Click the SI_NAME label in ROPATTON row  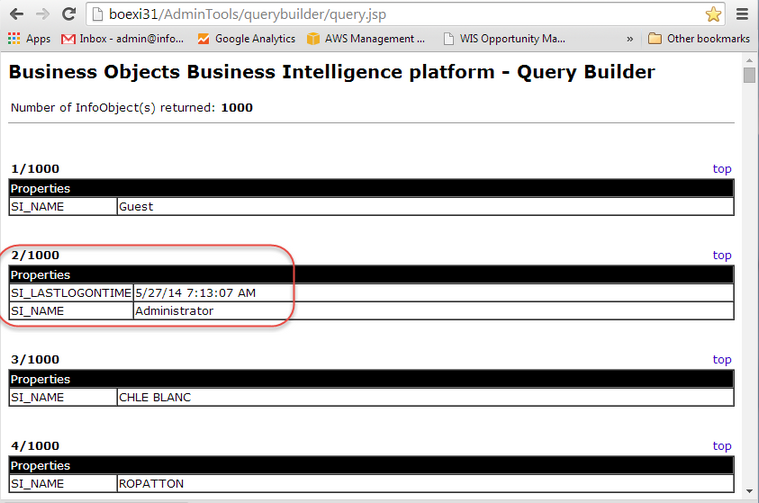tap(37, 484)
